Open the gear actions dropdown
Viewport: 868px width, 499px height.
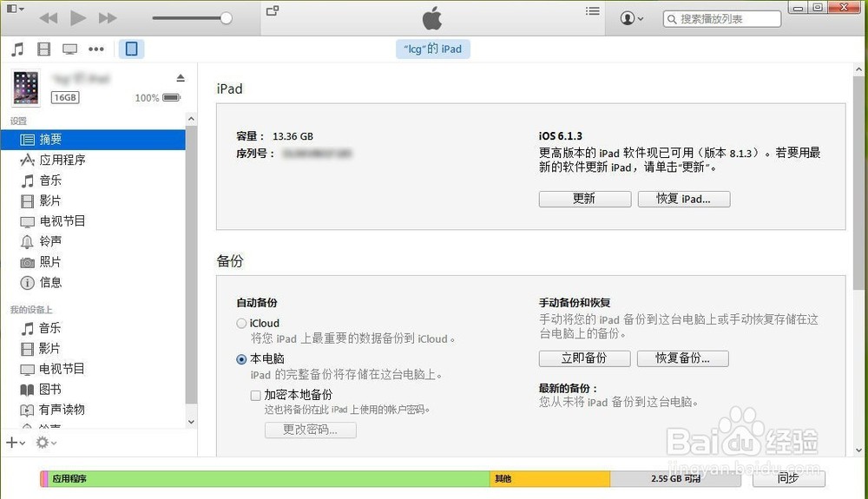pyautogui.click(x=46, y=443)
